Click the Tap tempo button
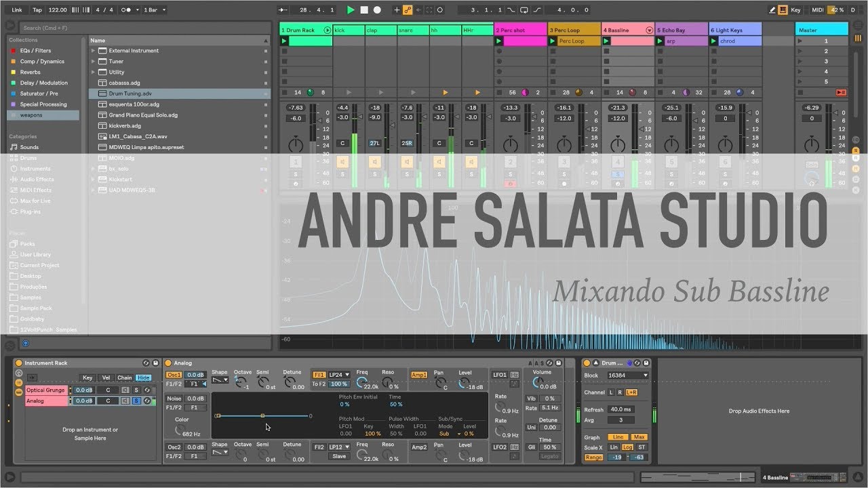868x488 pixels. tap(37, 10)
